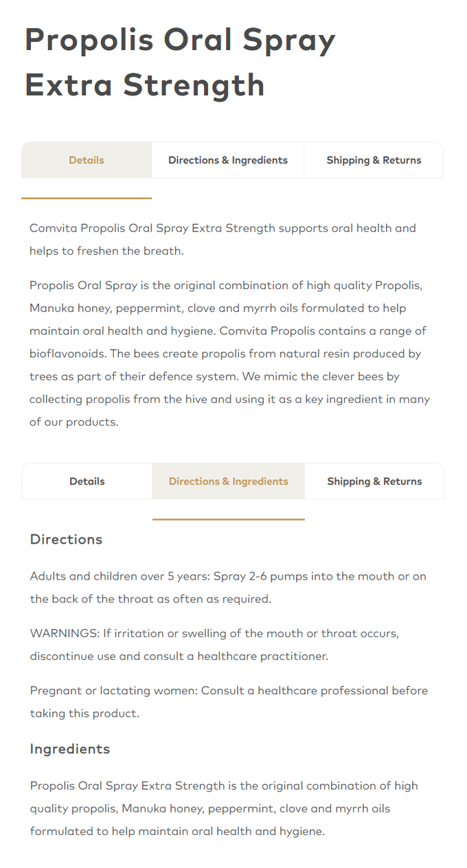The height and width of the screenshot is (868, 467).
Task: Click the Ingredients section heading
Action: [70, 749]
